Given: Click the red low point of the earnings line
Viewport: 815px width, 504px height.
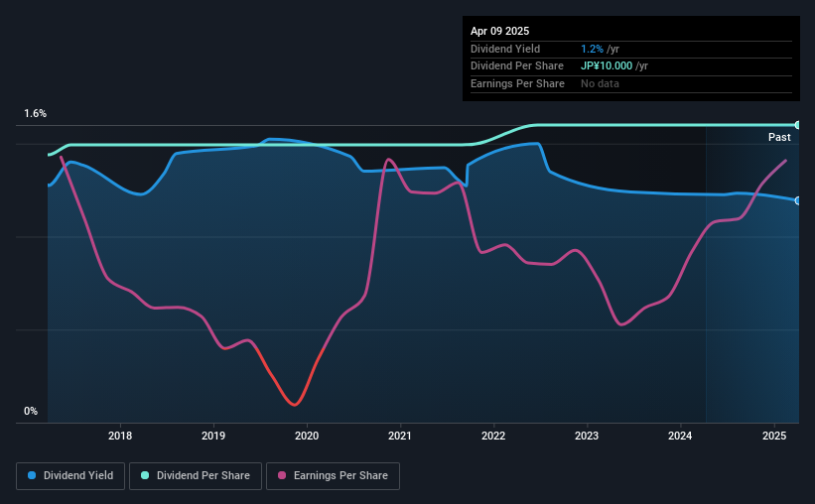Looking at the screenshot, I should [x=295, y=404].
